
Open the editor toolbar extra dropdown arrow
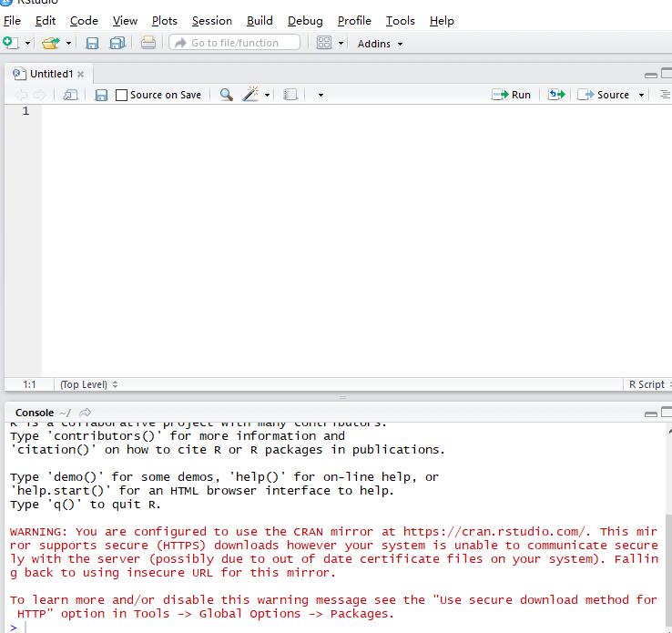[321, 95]
